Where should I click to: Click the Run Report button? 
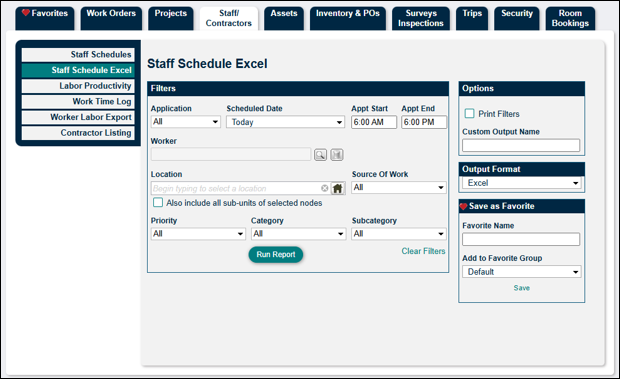[276, 255]
